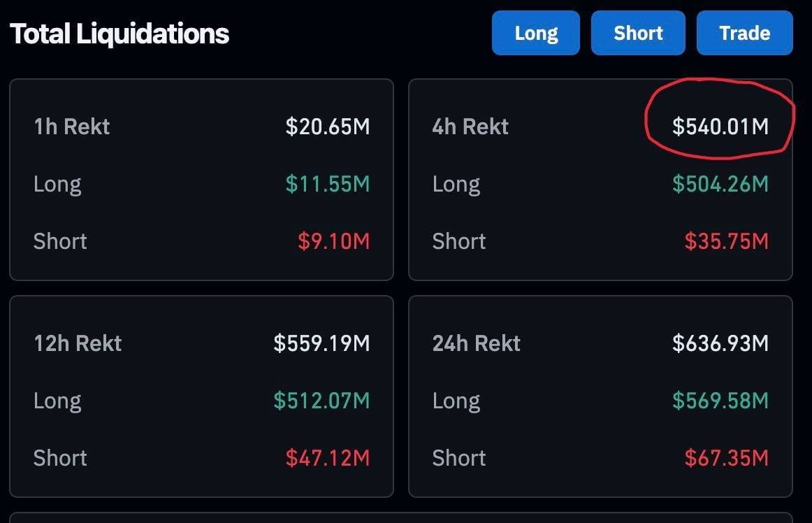Click the Total Liquidations heading
Viewport: 812px width, 523px height.
tap(119, 34)
